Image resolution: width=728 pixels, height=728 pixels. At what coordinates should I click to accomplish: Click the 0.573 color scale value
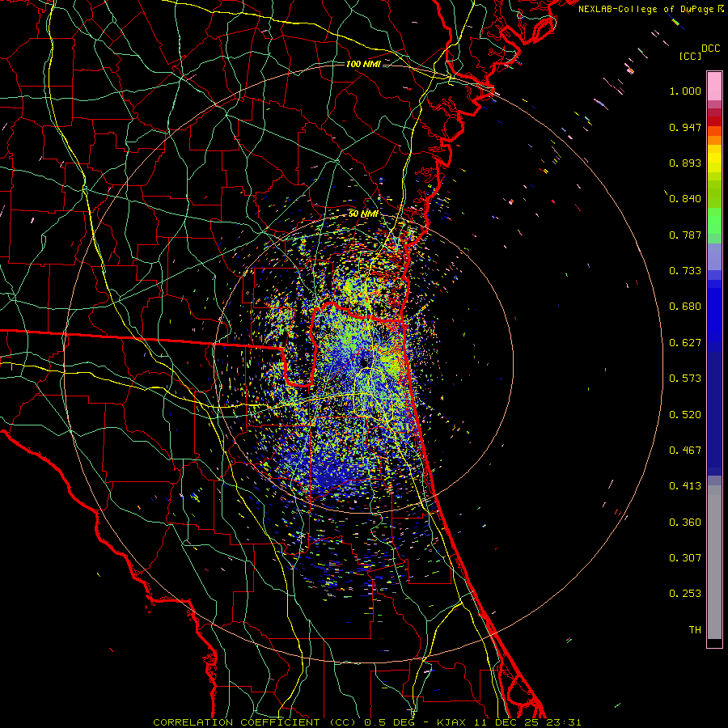click(685, 379)
